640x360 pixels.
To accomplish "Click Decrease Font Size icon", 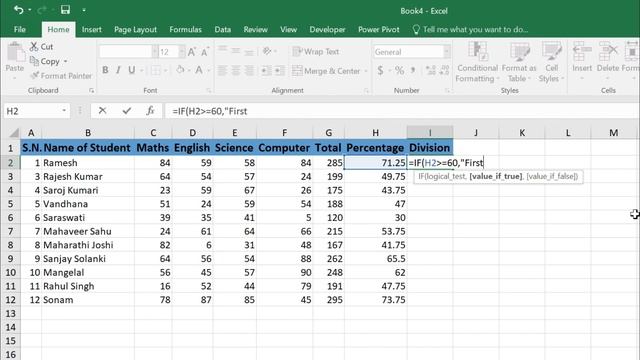I will point(204,52).
